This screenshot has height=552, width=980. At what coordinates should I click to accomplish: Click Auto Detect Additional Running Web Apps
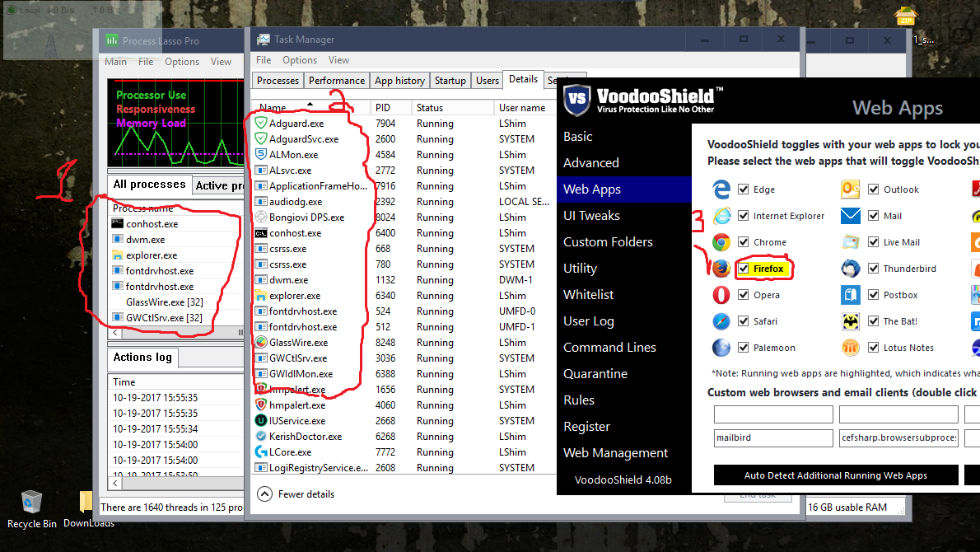pyautogui.click(x=836, y=475)
